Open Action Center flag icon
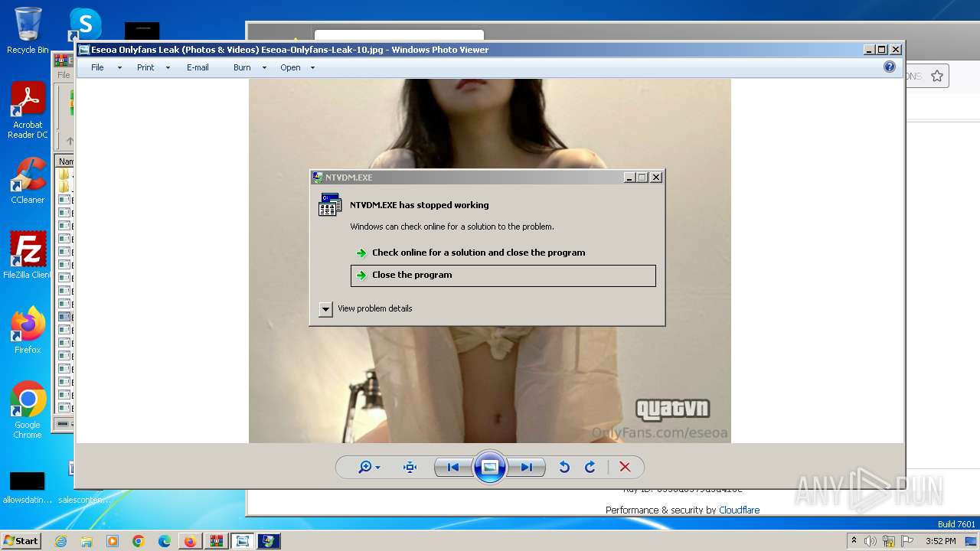The image size is (980, 551). point(906,541)
